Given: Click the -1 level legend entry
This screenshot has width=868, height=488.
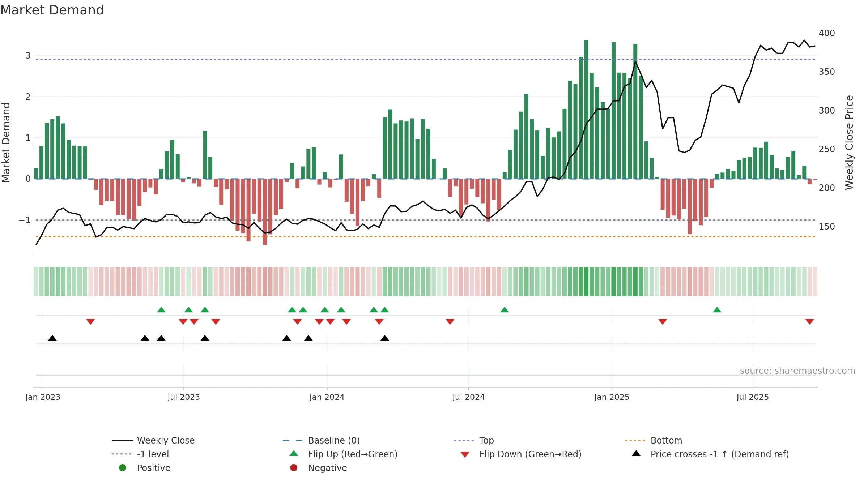Looking at the screenshot, I should [140, 454].
